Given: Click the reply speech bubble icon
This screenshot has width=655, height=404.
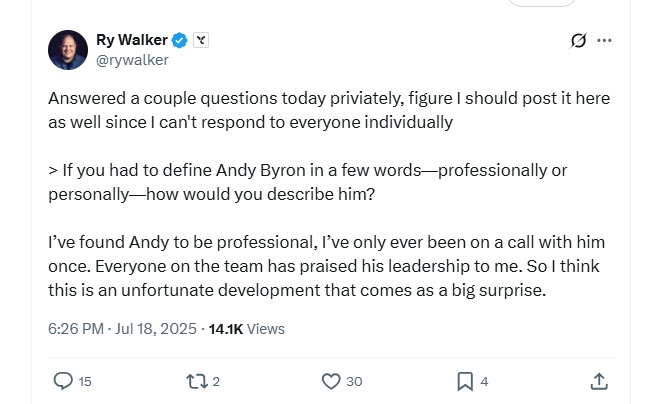Looking at the screenshot, I should 62,381.
